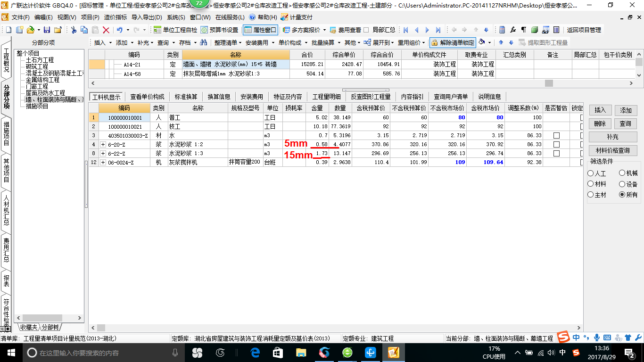Jump to last record navigation icon

pos(438,30)
